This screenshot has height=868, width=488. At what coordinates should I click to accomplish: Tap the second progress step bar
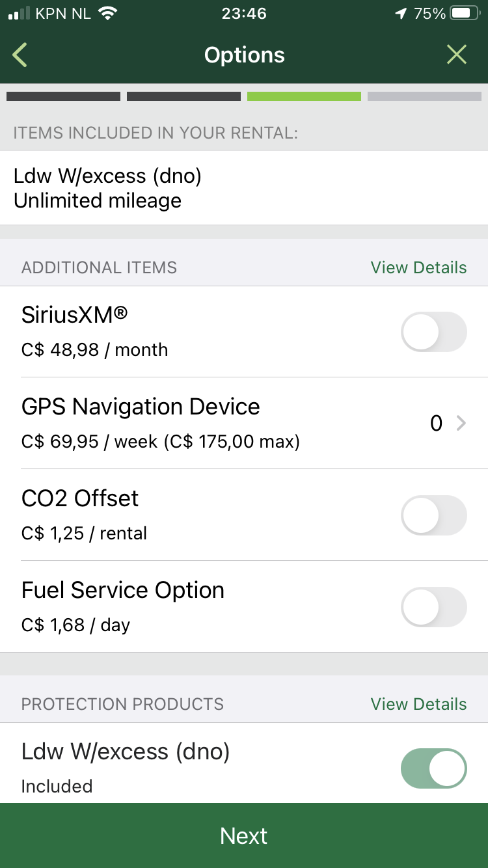pyautogui.click(x=183, y=96)
